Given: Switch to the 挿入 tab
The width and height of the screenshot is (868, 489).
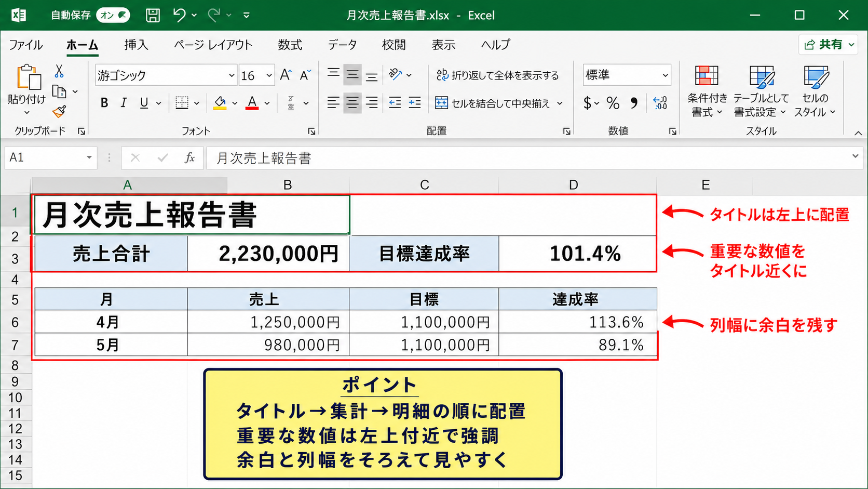Looking at the screenshot, I should 137,45.
